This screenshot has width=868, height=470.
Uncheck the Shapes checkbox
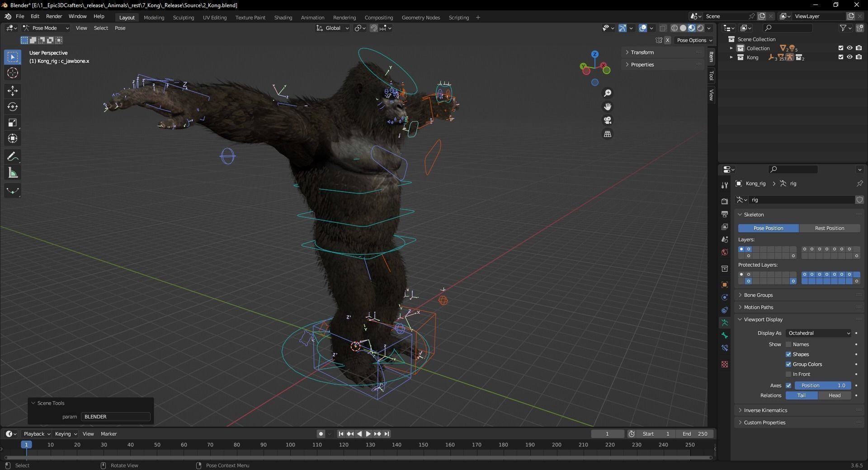pyautogui.click(x=788, y=354)
